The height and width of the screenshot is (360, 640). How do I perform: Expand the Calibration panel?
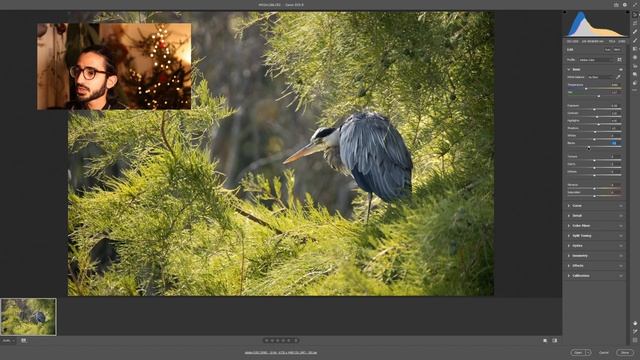(x=569, y=276)
